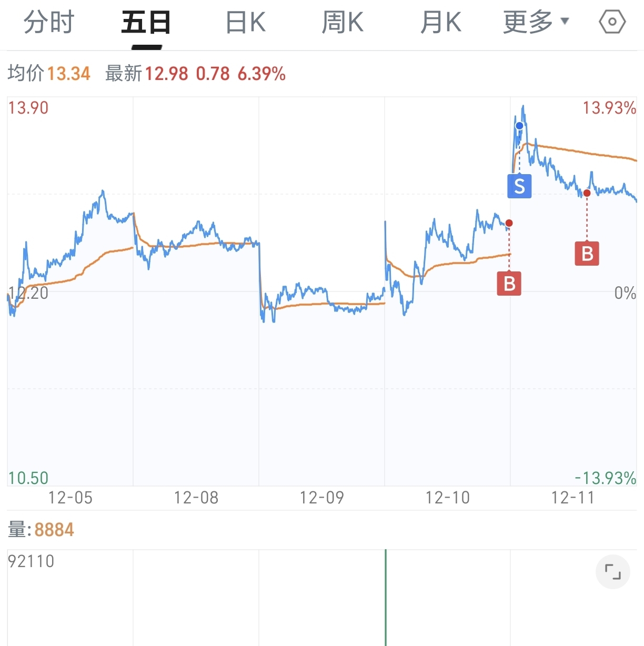Tap the B buy marker on 12-11
The image size is (644, 646).
(x=587, y=254)
